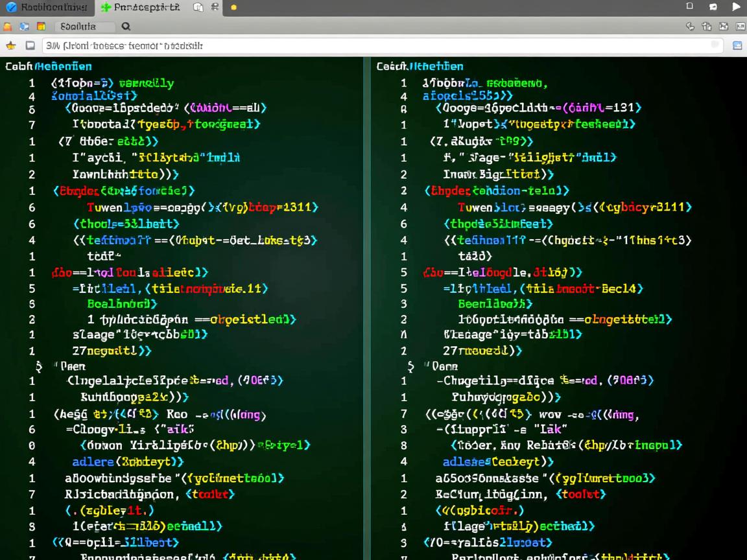The width and height of the screenshot is (747, 560).
Task: Click the vertical divider between the code panes
Action: [x=368, y=305]
